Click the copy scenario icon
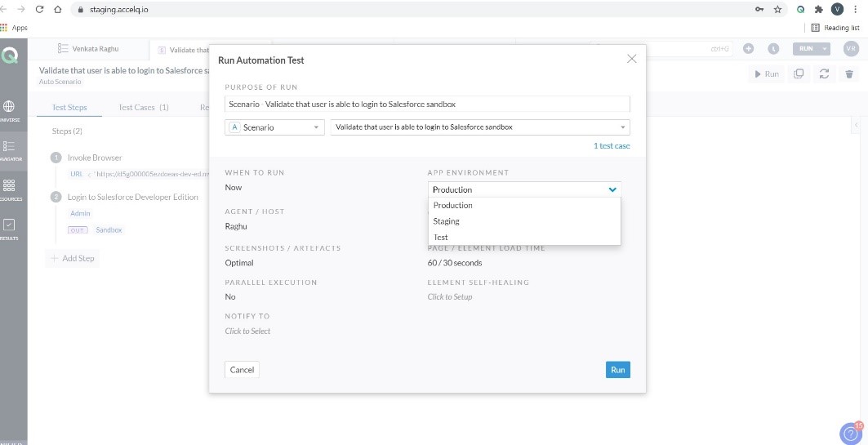Image resolution: width=868 pixels, height=445 pixels. [x=799, y=73]
